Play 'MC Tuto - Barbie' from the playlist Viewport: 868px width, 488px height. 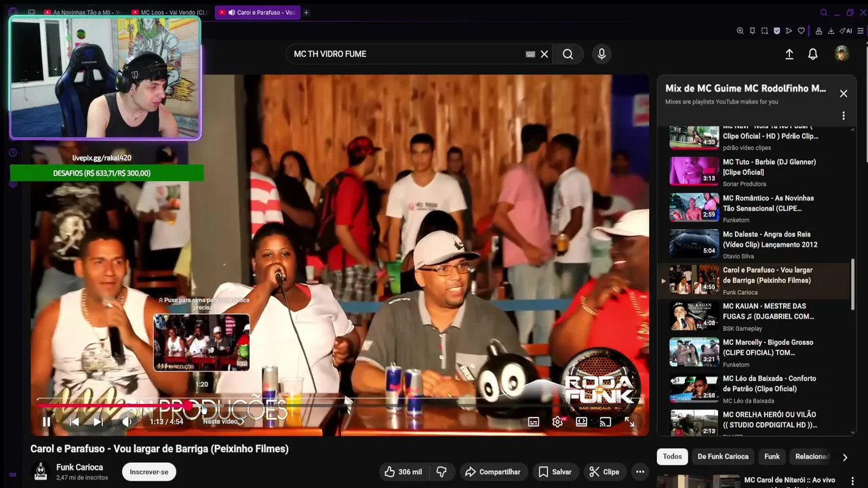click(753, 172)
